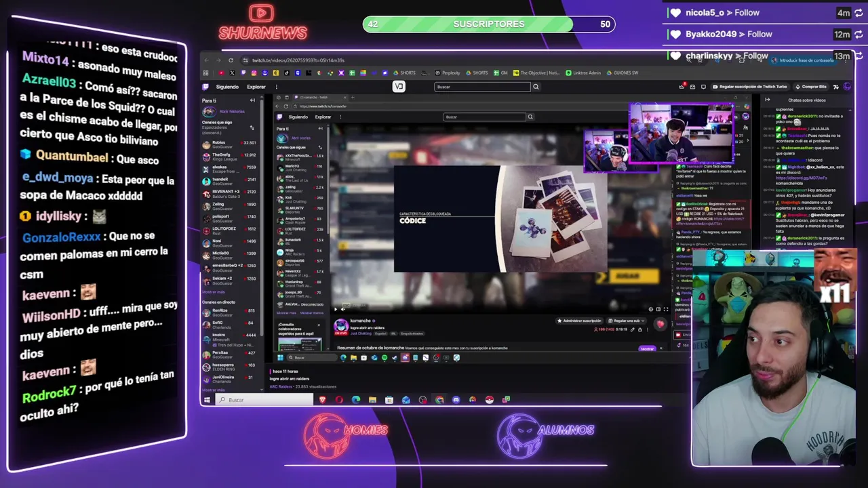868x488 pixels.
Task: Click the purple Mostrar button
Action: [x=647, y=348]
